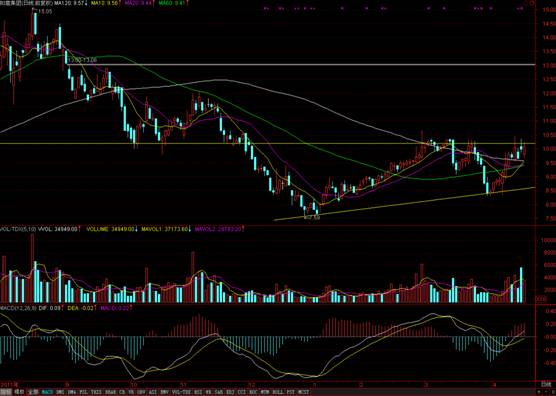Click the green MA60 9.41 label
The width and height of the screenshot is (556, 396).
click(x=171, y=3)
